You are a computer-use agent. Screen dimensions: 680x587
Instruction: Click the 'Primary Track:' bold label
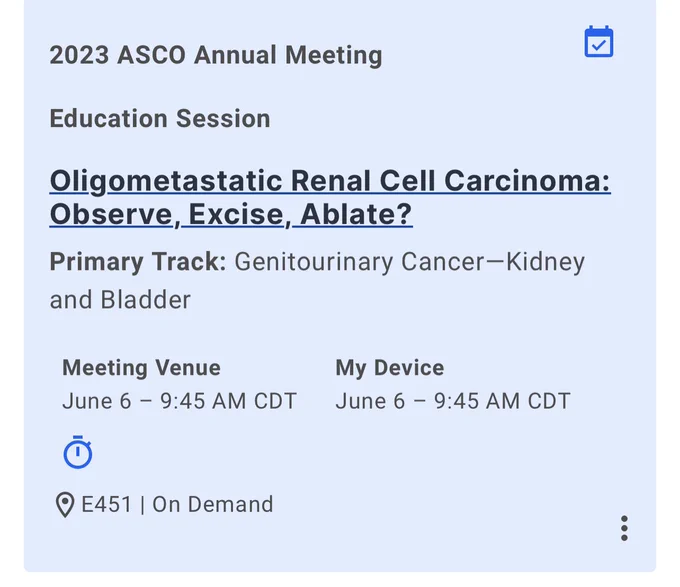[x=138, y=262]
